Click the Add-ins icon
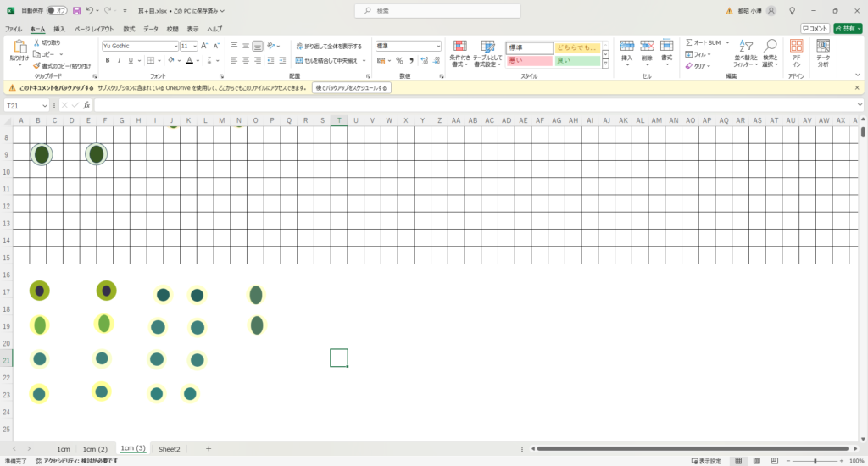The image size is (868, 466). point(796,51)
